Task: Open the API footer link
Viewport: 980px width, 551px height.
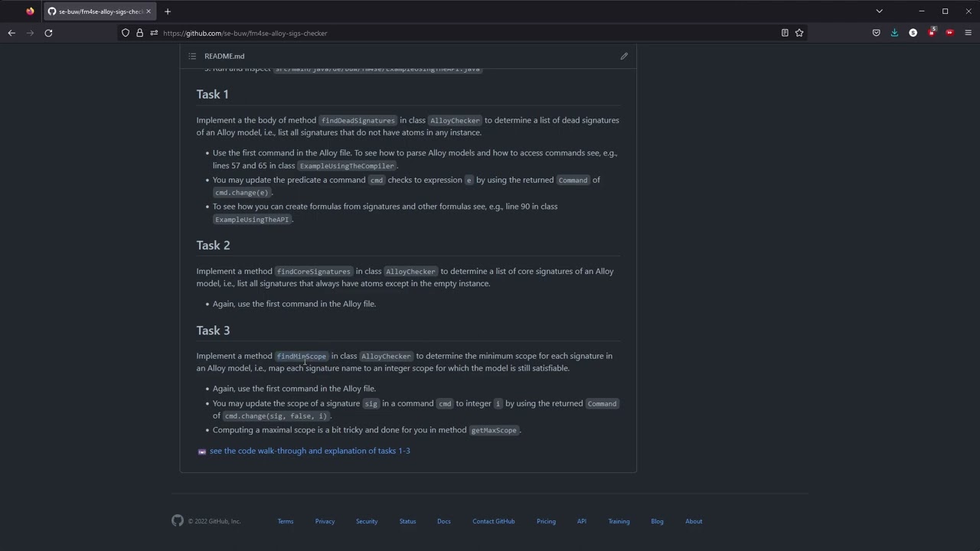Action: click(x=582, y=521)
